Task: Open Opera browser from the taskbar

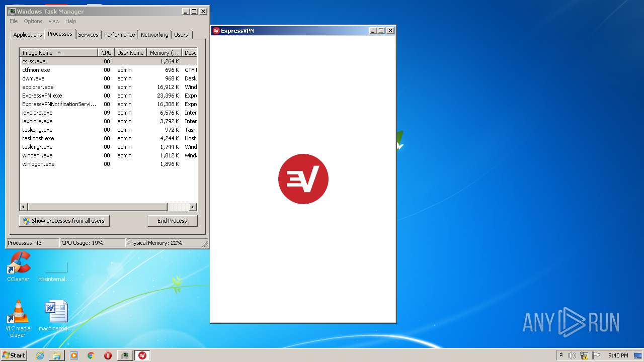Action: (108, 355)
